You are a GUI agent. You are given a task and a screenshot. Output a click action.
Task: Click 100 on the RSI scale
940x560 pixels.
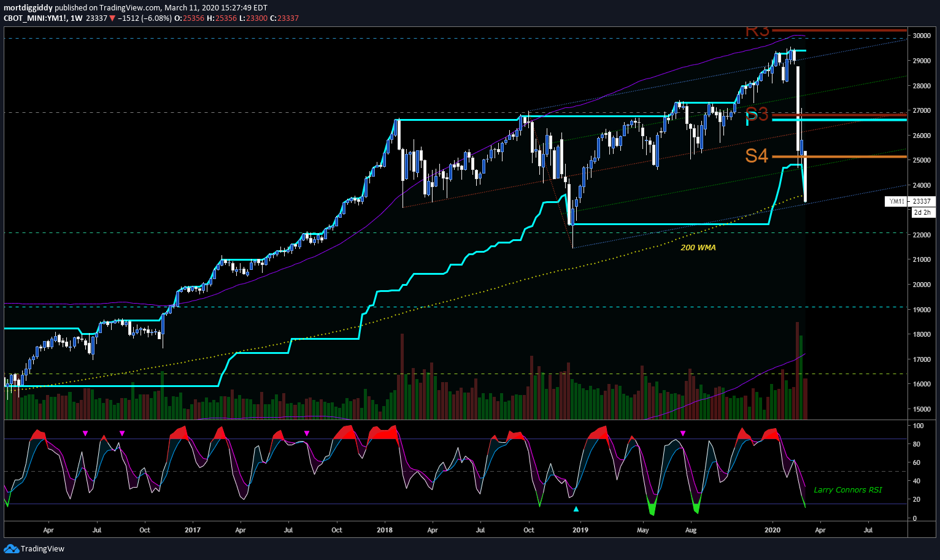pyautogui.click(x=919, y=426)
